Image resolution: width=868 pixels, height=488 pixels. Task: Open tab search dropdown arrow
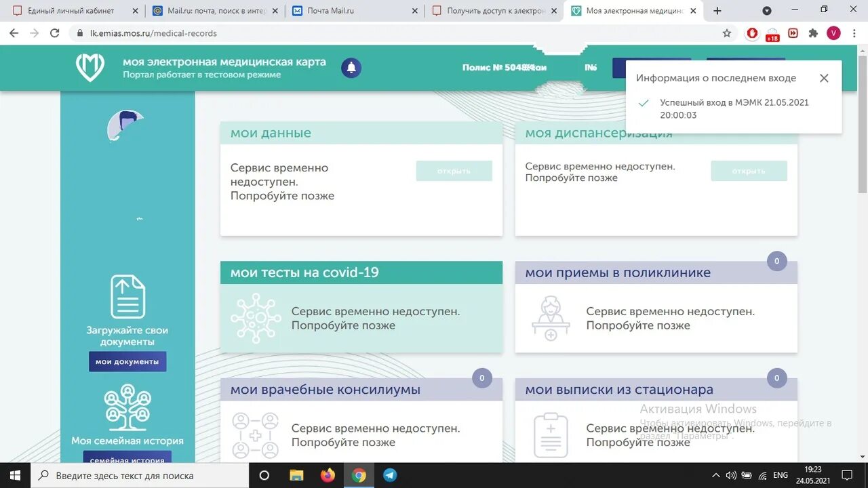pos(767,11)
